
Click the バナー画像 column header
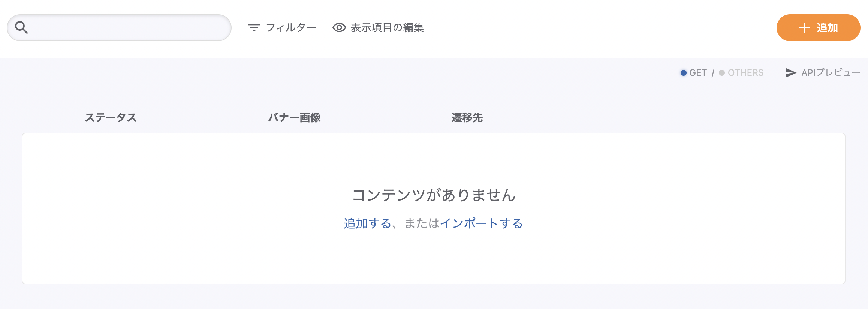[294, 118]
